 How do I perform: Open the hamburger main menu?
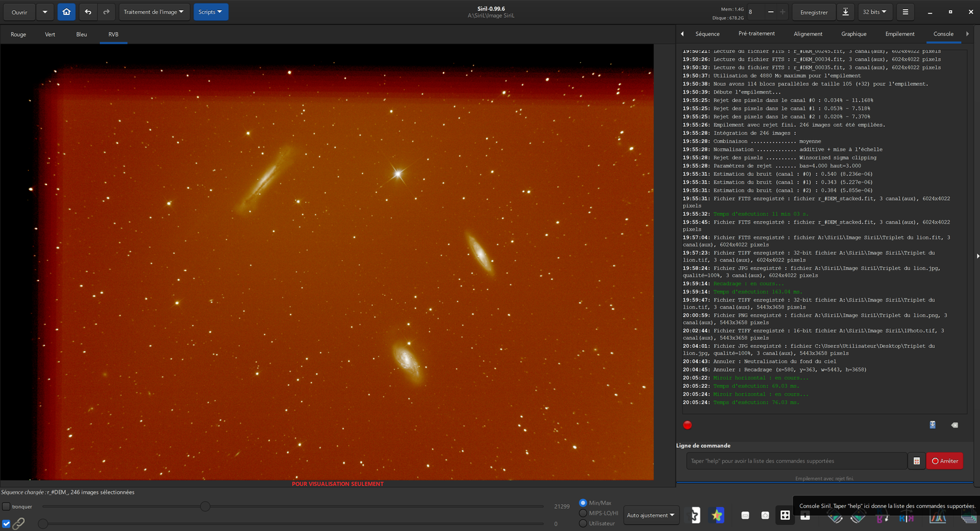click(x=905, y=12)
